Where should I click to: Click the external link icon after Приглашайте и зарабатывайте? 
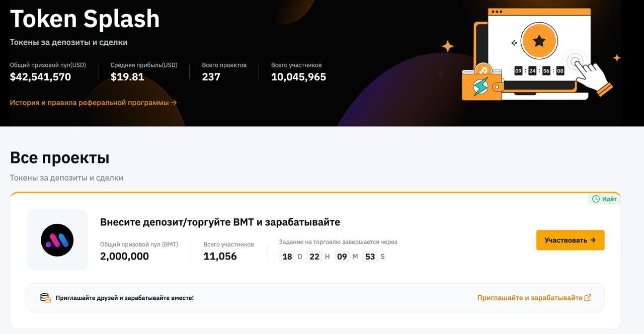[x=588, y=298]
